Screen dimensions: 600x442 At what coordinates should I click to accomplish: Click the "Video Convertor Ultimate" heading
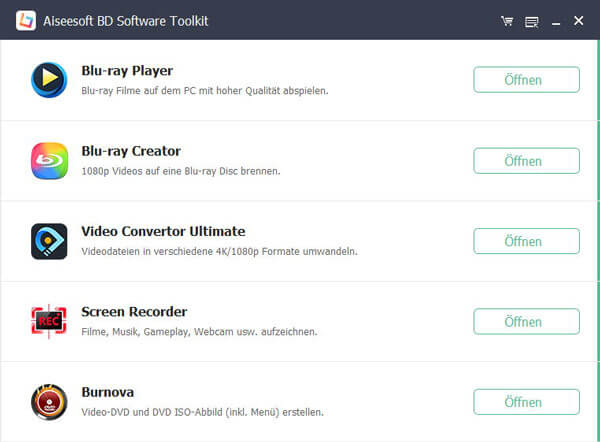click(163, 231)
